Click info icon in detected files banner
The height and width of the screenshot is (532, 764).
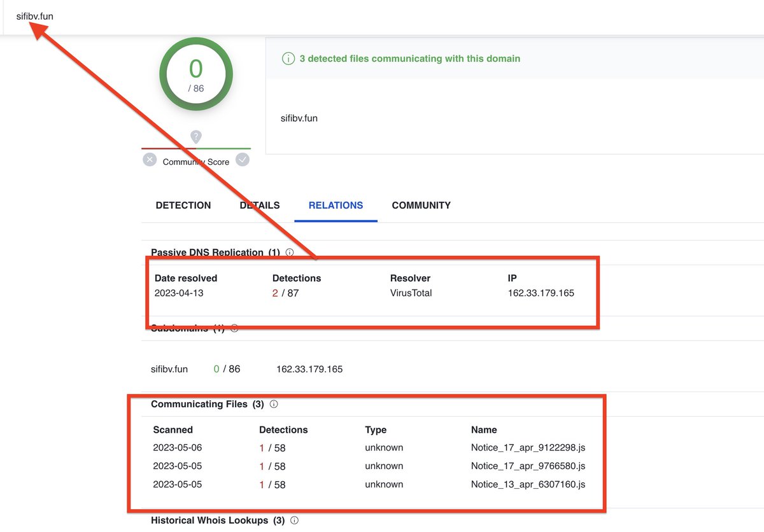click(x=288, y=59)
